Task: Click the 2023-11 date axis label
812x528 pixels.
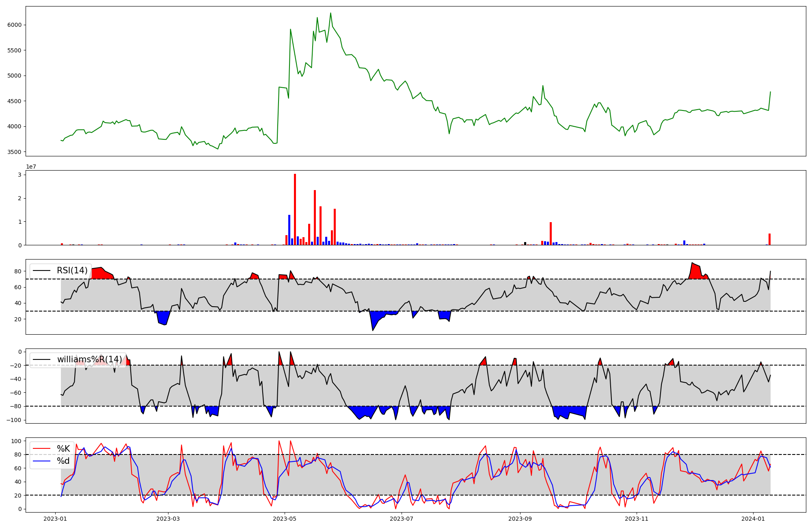Action: click(x=637, y=519)
